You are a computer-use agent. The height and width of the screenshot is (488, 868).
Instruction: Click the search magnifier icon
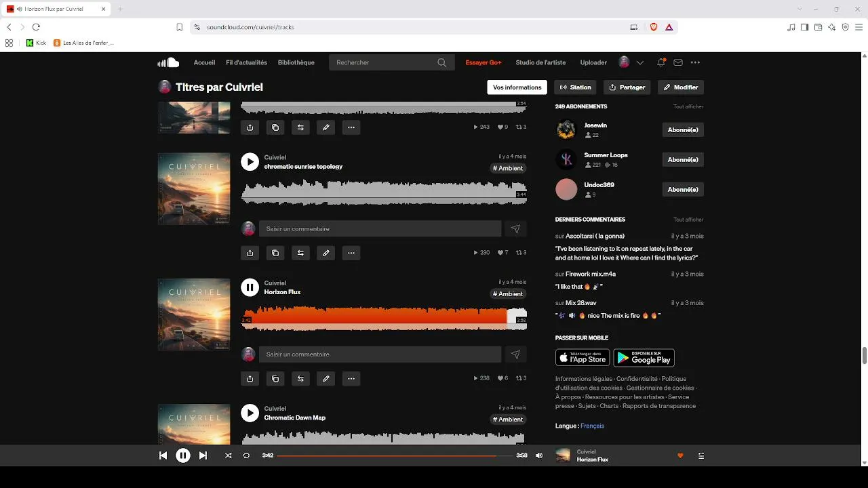[442, 62]
